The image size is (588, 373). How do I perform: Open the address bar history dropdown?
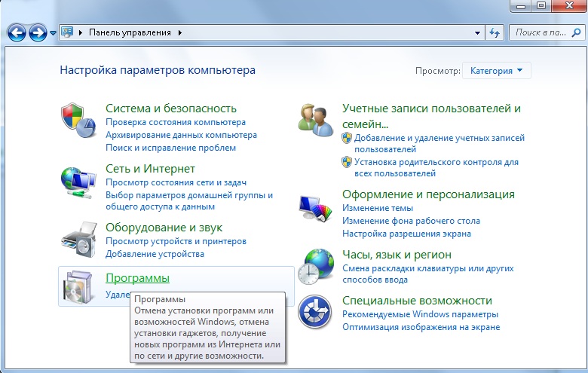[x=477, y=32]
